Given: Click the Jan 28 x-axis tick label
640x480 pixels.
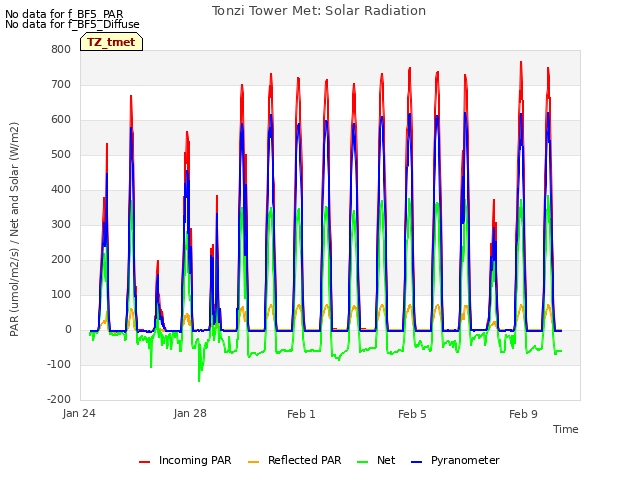Looking at the screenshot, I should tap(190, 414).
